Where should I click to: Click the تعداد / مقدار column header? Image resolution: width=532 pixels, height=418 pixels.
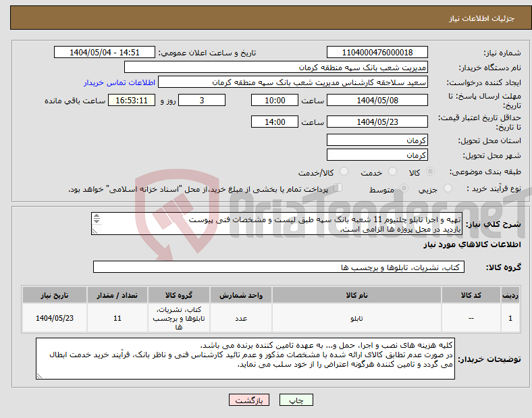(117, 295)
